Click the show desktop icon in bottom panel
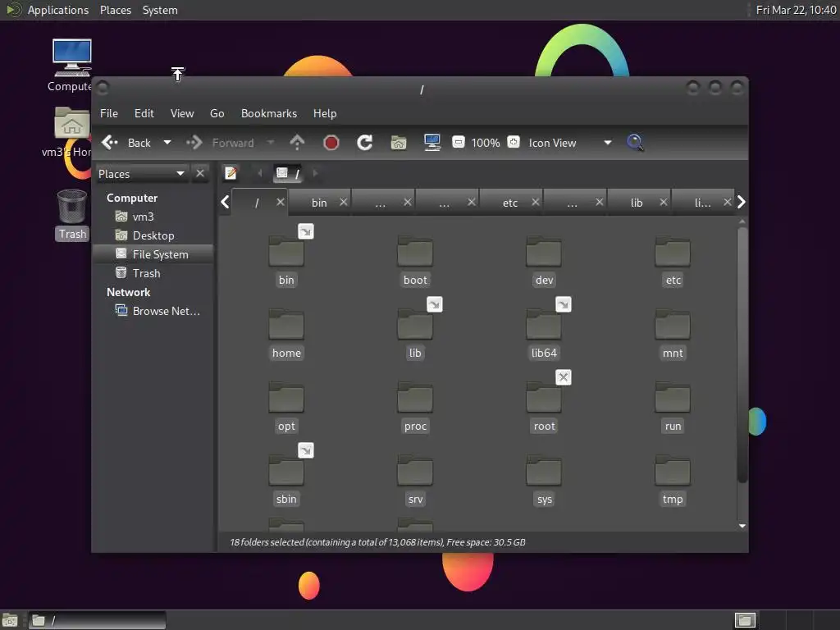This screenshot has width=840, height=630. click(10, 620)
